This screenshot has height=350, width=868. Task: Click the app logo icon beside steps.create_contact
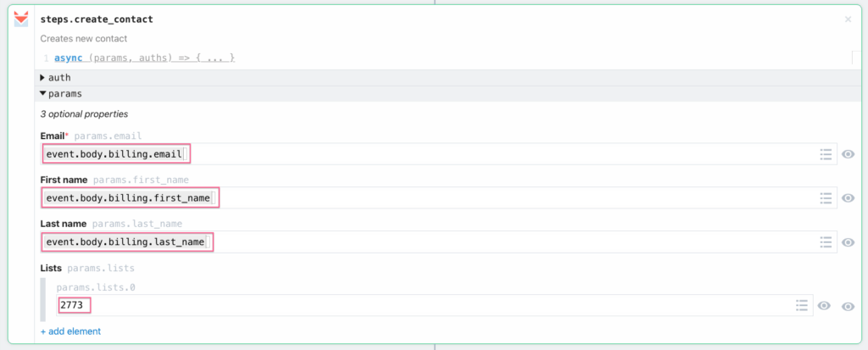click(21, 19)
